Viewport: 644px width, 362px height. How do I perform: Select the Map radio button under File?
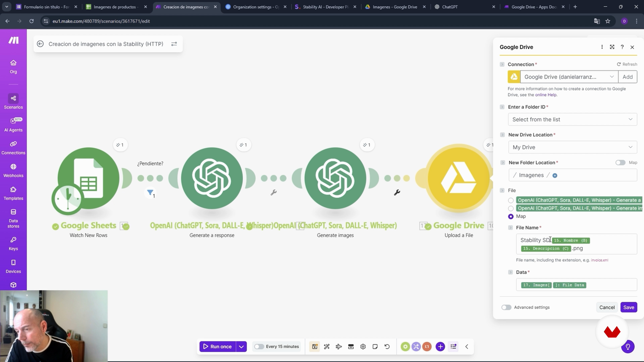pyautogui.click(x=511, y=216)
